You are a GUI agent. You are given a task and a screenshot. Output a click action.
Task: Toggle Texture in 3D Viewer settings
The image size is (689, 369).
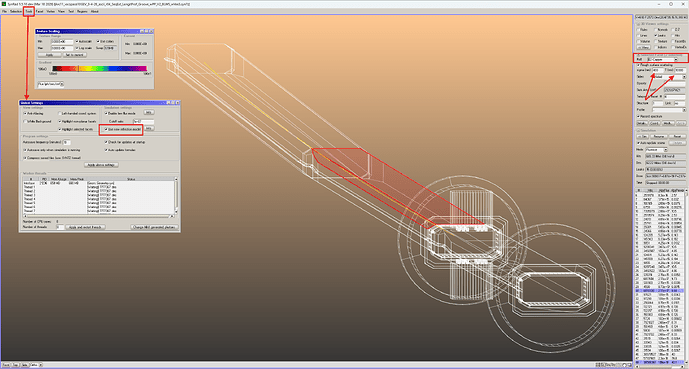tap(656, 41)
